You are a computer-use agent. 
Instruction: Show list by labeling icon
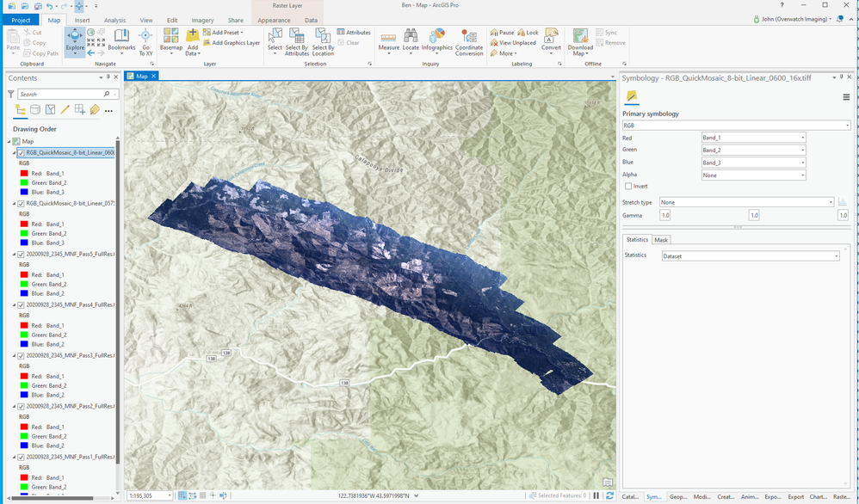pyautogui.click(x=94, y=110)
